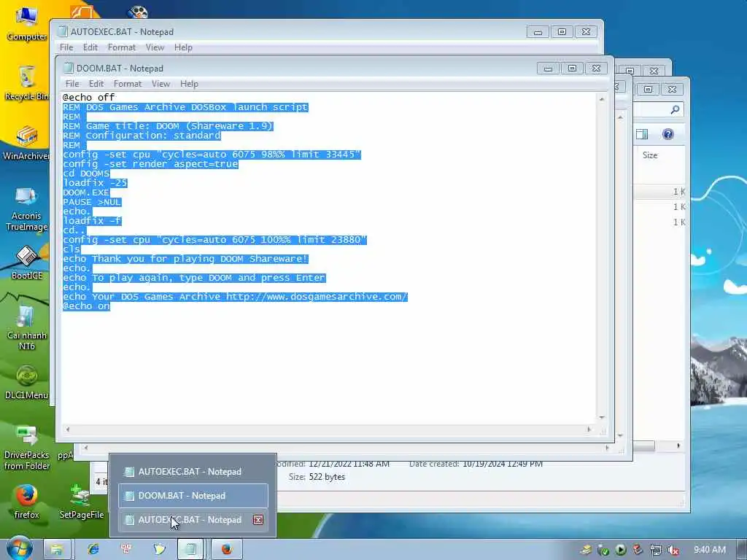The image size is (747, 560).
Task: Click DOOM.BAT vertical scrollbar up arrow
Action: 602,99
